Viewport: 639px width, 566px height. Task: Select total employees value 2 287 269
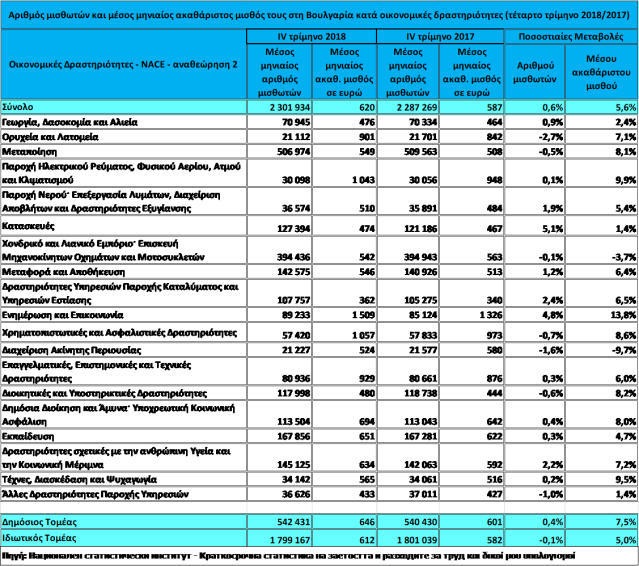[413, 106]
